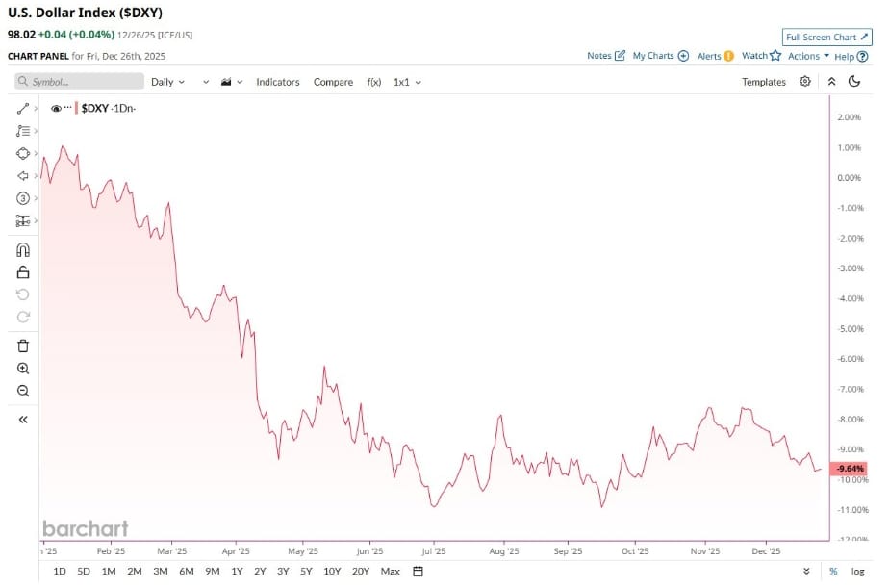Click the red $DXY color bar
This screenshot has height=588, width=889.
coord(77,109)
